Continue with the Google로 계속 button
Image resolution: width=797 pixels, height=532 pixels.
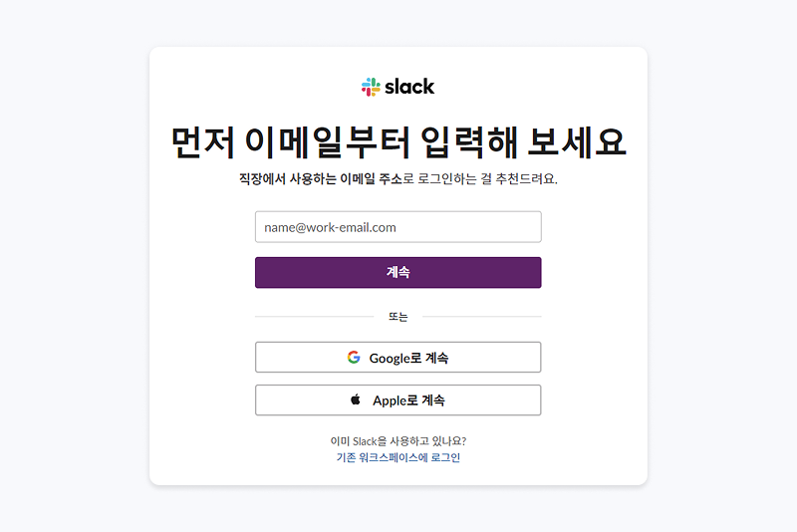coord(398,358)
